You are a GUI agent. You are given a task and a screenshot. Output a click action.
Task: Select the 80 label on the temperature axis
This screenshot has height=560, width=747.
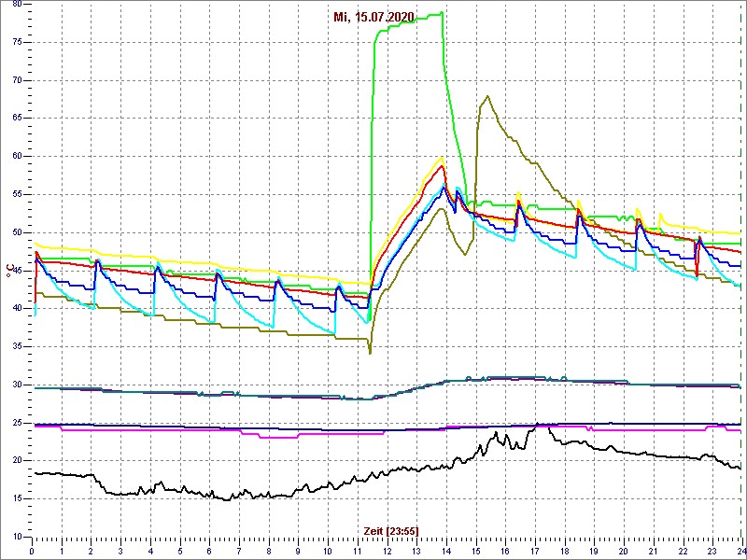coord(17,4)
